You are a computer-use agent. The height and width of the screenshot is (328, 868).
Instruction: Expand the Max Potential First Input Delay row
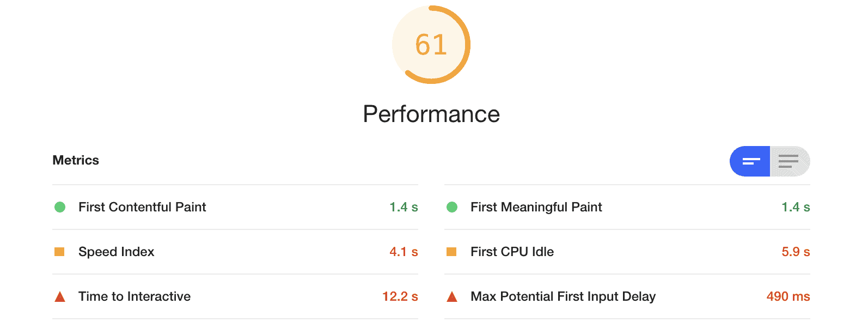tap(563, 296)
